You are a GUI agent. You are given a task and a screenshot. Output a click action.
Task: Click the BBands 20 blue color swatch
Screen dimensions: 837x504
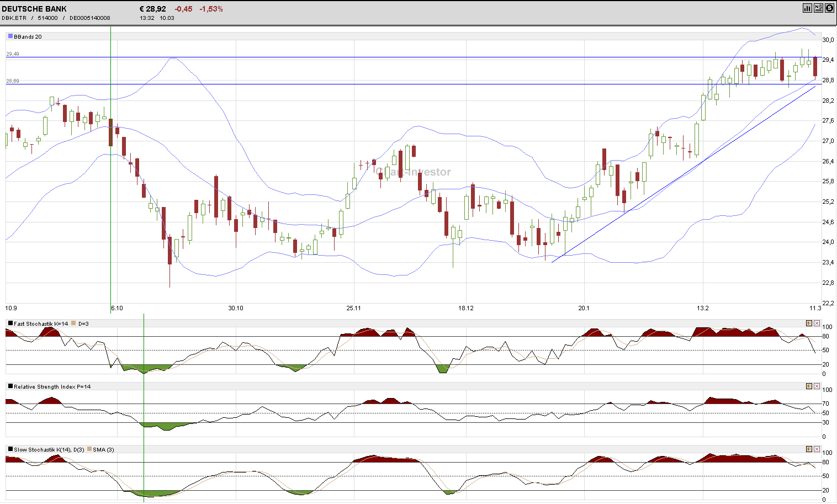click(x=10, y=36)
